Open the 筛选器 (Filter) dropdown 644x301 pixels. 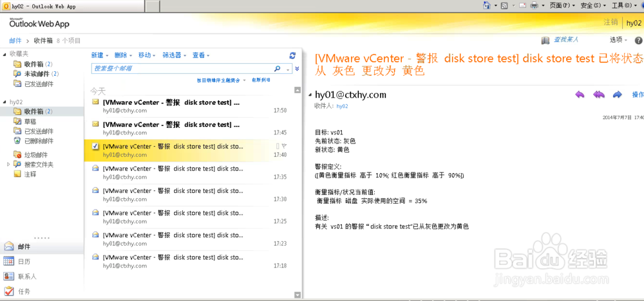[x=175, y=55]
